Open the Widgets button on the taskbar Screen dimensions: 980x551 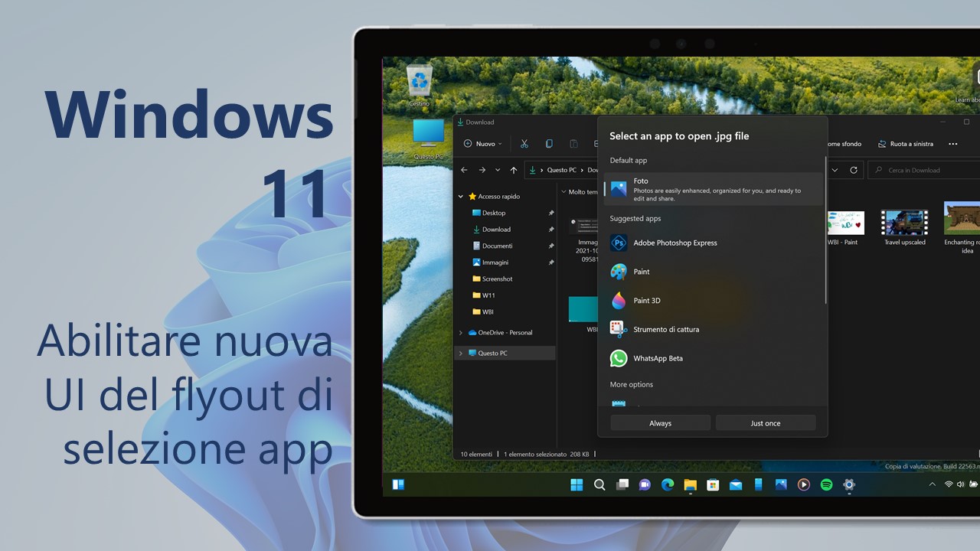point(398,484)
